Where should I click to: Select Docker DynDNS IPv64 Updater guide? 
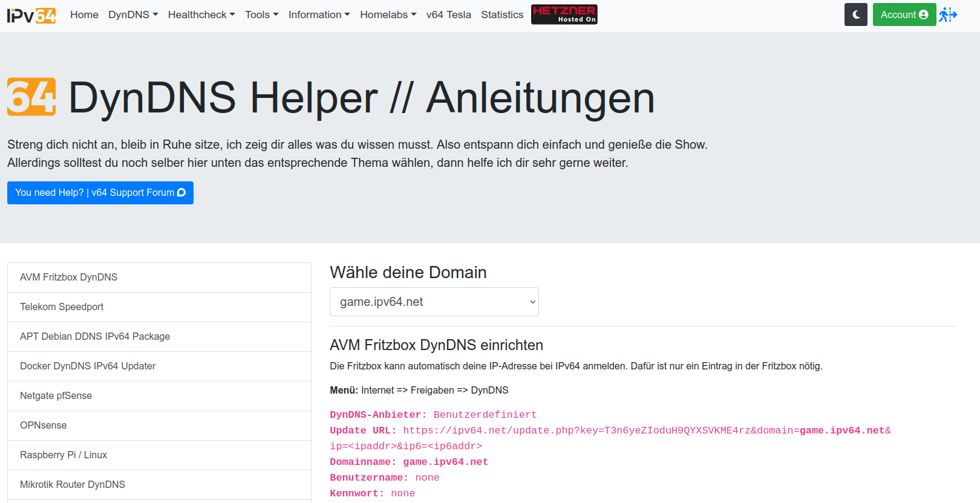pos(159,366)
